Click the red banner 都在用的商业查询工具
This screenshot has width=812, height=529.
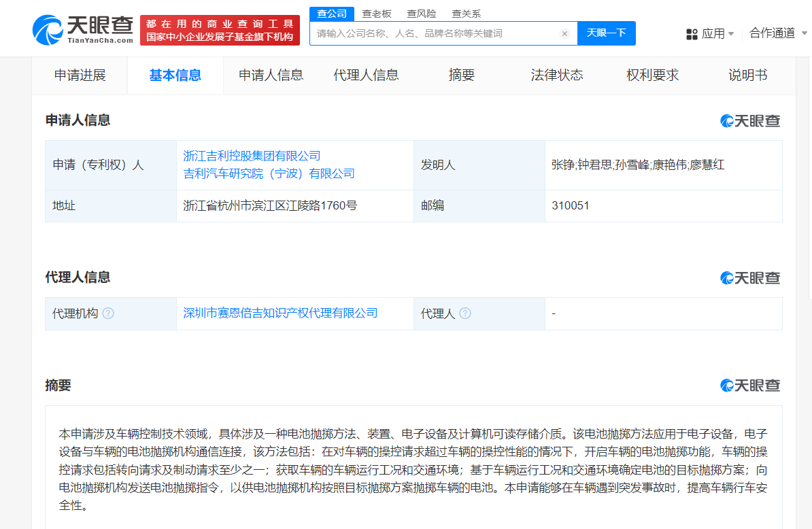click(x=220, y=30)
